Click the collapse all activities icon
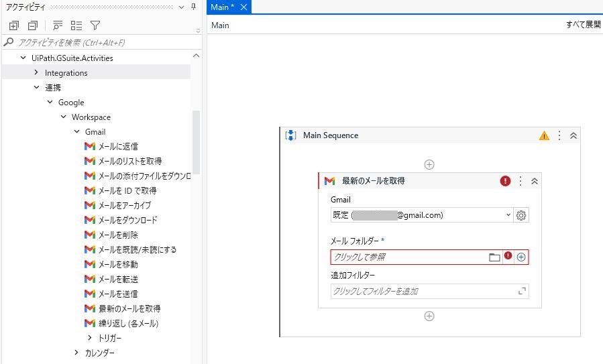This screenshot has width=603, height=364. pos(33,25)
